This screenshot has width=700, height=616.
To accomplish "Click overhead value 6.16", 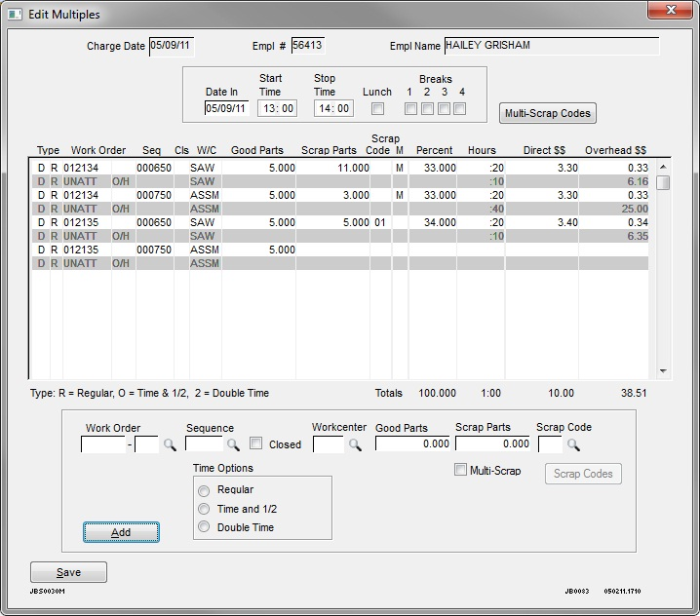I will click(638, 181).
